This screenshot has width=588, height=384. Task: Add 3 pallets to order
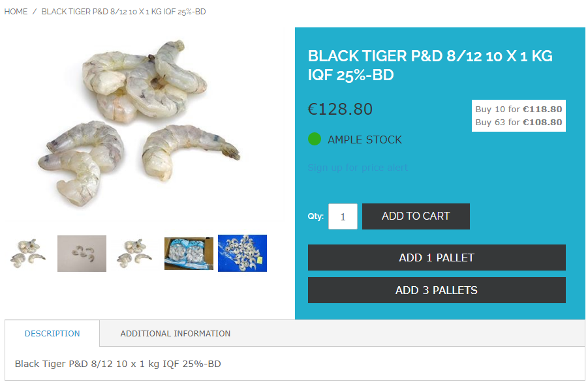(x=437, y=290)
